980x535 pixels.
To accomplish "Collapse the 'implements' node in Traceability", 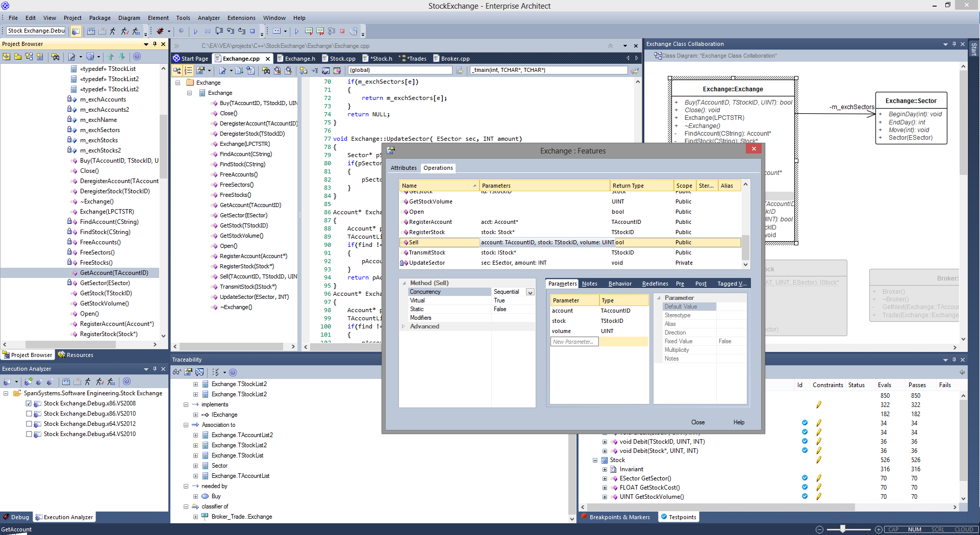I will 186,404.
